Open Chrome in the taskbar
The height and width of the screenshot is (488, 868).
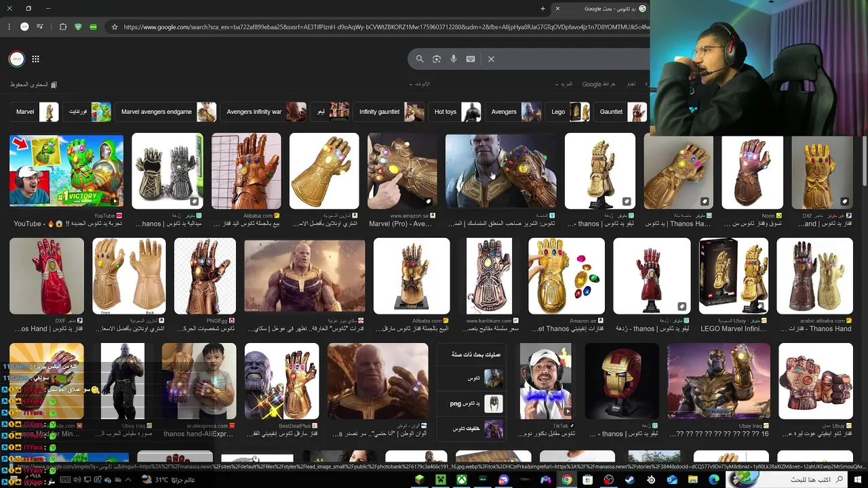pos(567,480)
